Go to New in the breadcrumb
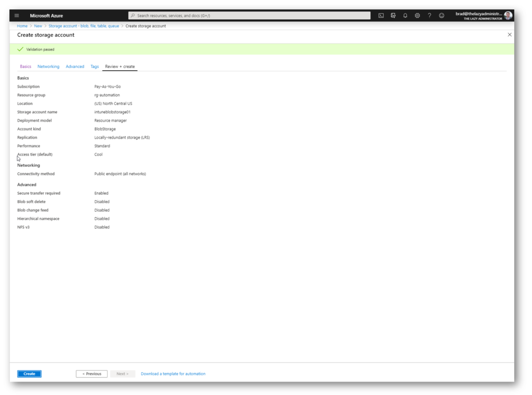 (x=38, y=26)
